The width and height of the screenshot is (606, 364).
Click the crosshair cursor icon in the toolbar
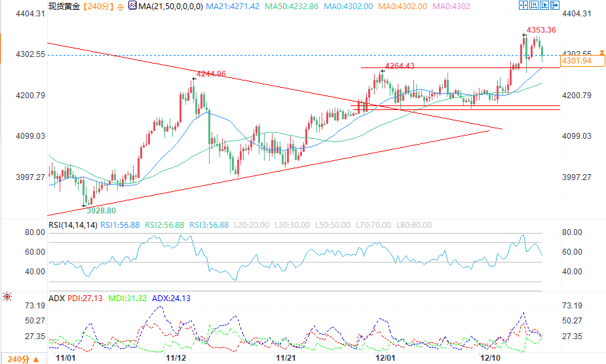click(x=523, y=5)
